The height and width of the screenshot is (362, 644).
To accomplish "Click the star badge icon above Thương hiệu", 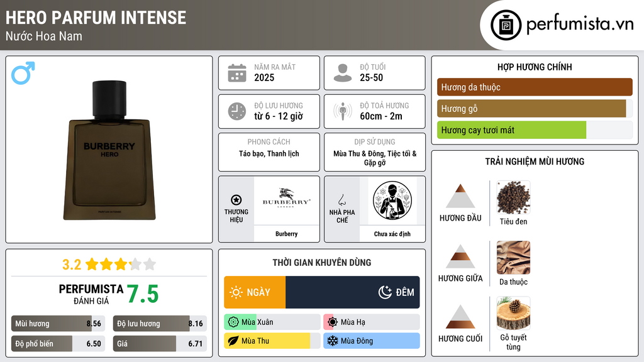I will (236, 200).
